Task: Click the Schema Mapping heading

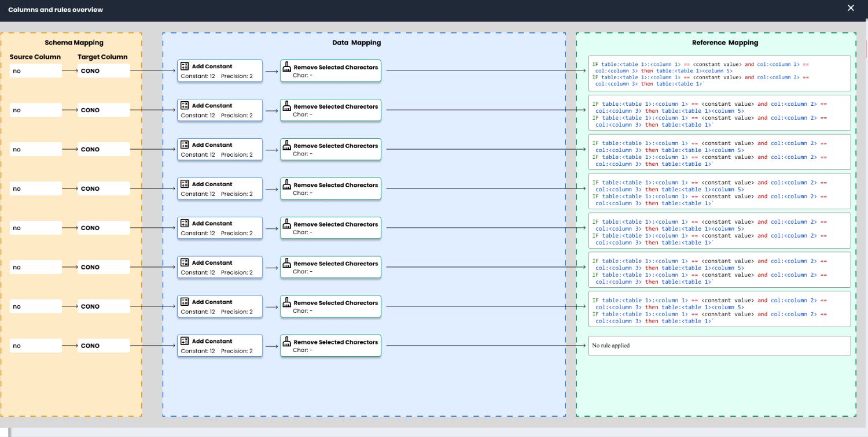Action: click(74, 43)
